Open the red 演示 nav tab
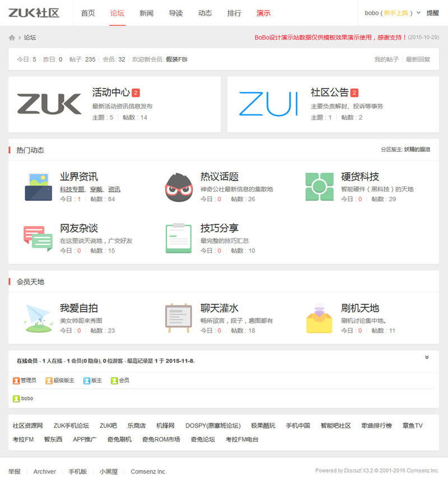 coord(264,13)
